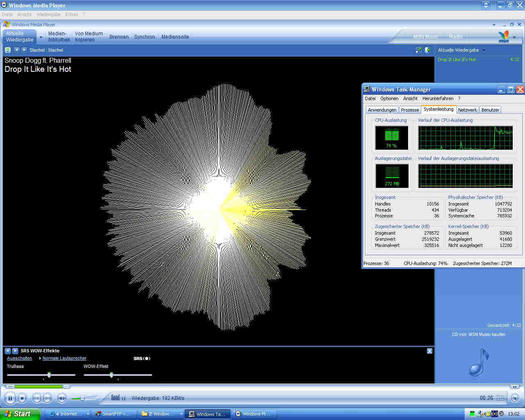Click the CD von MSN Music kaufen link

pyautogui.click(x=478, y=334)
